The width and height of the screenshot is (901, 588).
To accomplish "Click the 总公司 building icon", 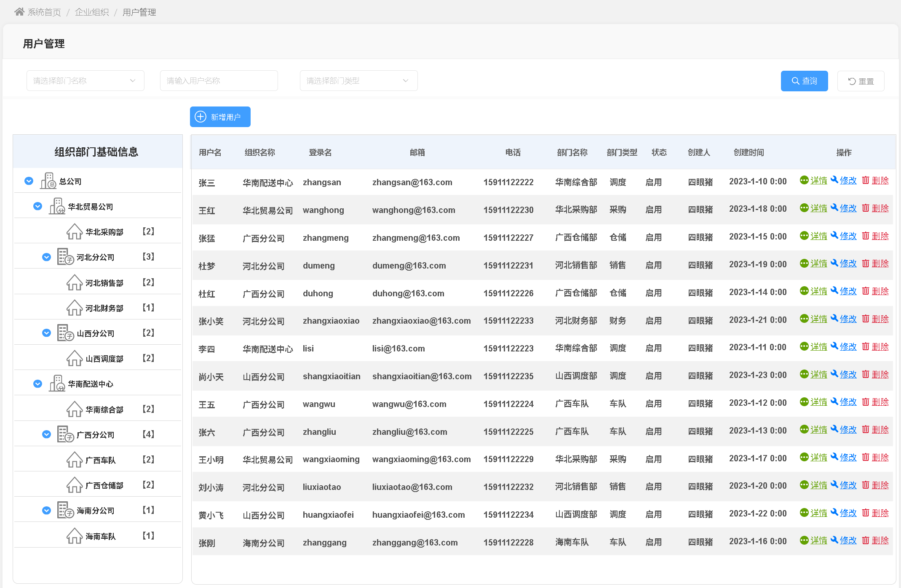I will click(48, 181).
